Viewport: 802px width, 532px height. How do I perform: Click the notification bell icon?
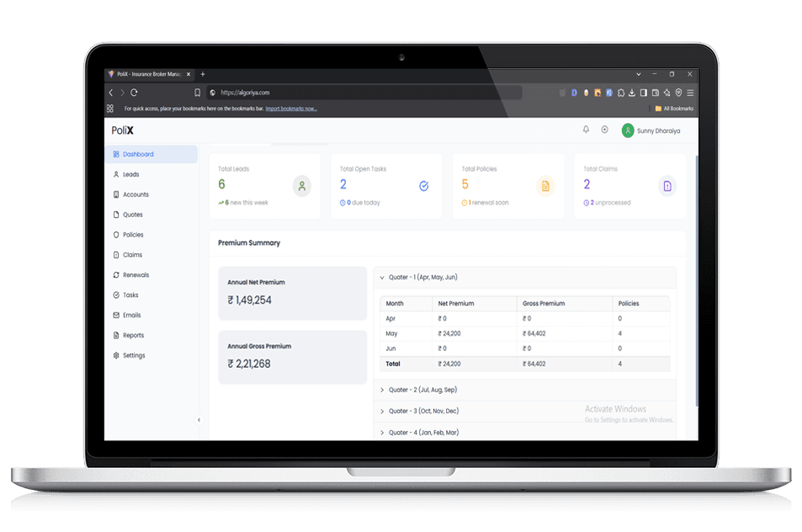tap(585, 130)
